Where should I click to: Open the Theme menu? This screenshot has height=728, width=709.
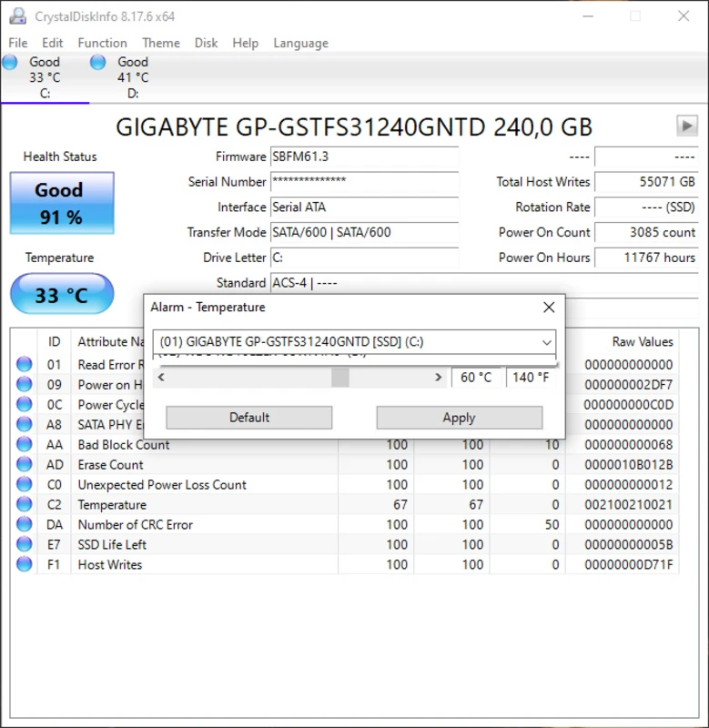pyautogui.click(x=161, y=43)
